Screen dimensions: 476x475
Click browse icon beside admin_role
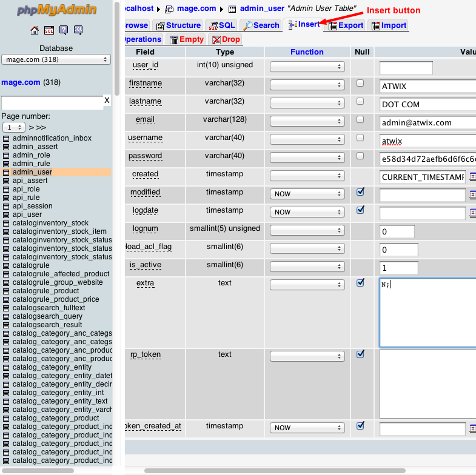click(6, 156)
